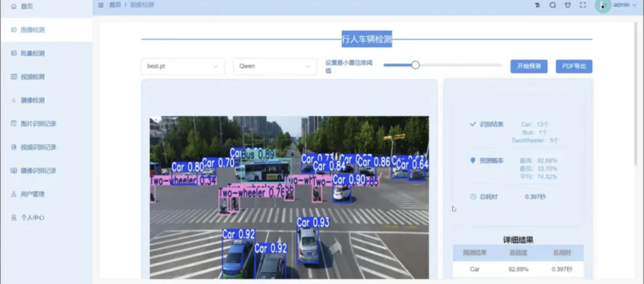Click the PDF导出 button

pos(574,66)
